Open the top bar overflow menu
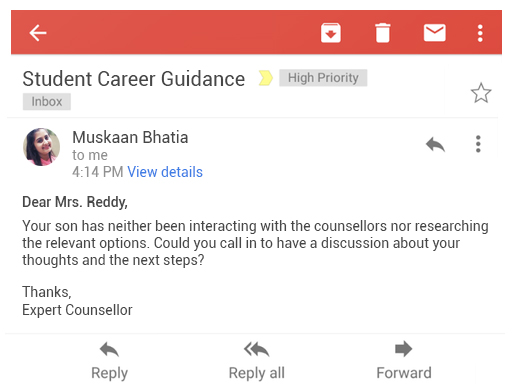Viewport: 512px width, 392px height. 480,33
